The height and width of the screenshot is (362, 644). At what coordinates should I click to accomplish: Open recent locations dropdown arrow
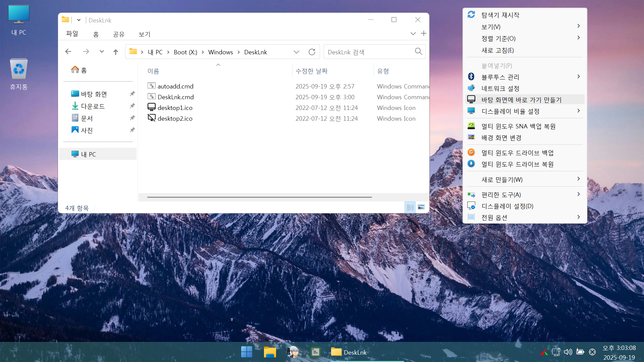[x=102, y=52]
